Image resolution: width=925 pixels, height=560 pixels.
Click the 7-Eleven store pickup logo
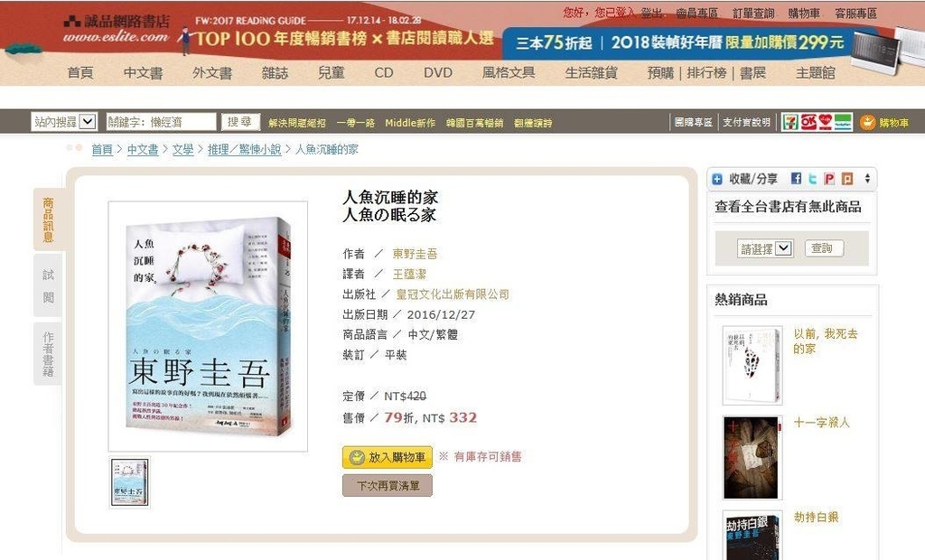click(790, 122)
